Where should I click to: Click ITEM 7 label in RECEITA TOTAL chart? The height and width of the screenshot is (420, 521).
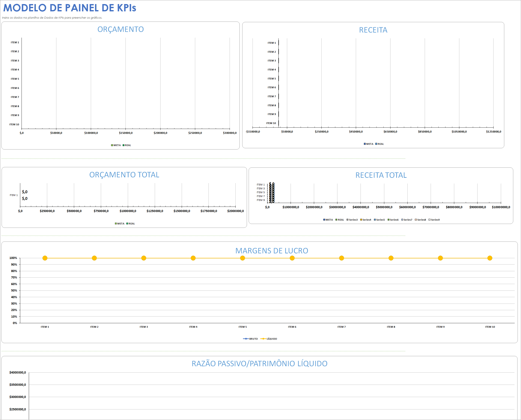pyautogui.click(x=261, y=196)
